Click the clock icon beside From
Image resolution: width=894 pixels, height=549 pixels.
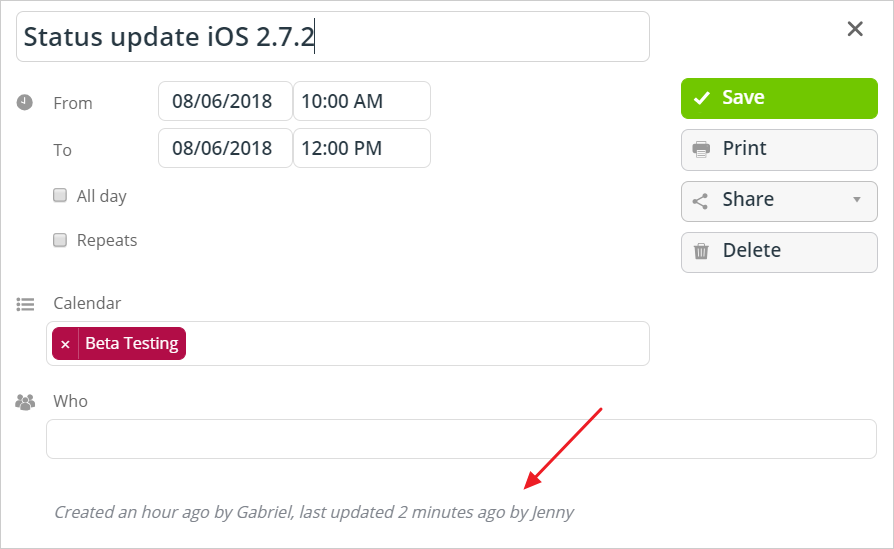click(x=25, y=103)
